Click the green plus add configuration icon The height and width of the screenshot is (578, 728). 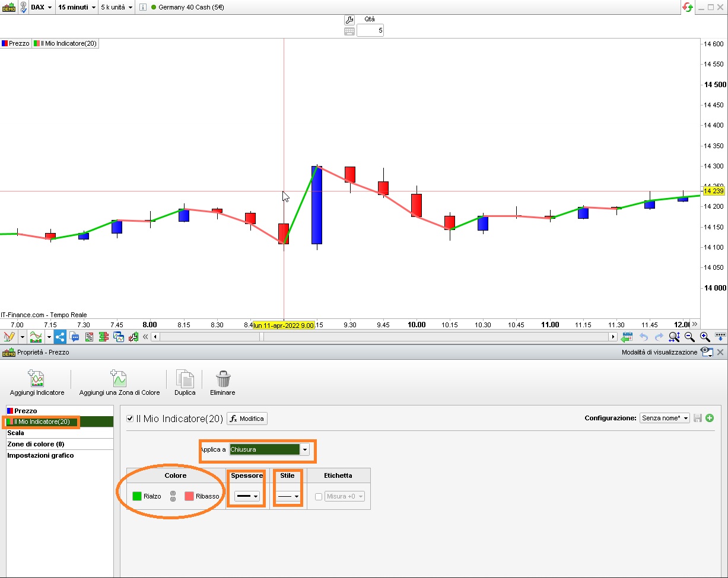[x=710, y=418]
